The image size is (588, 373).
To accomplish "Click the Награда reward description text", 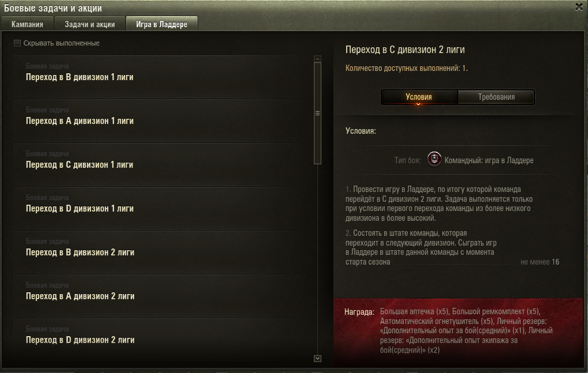I will tap(466, 330).
